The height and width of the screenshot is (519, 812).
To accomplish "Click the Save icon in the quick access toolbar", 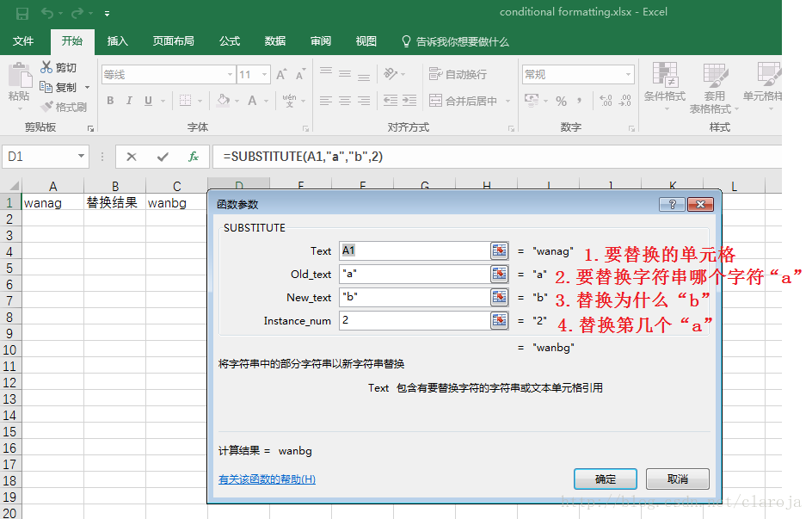I will [22, 13].
